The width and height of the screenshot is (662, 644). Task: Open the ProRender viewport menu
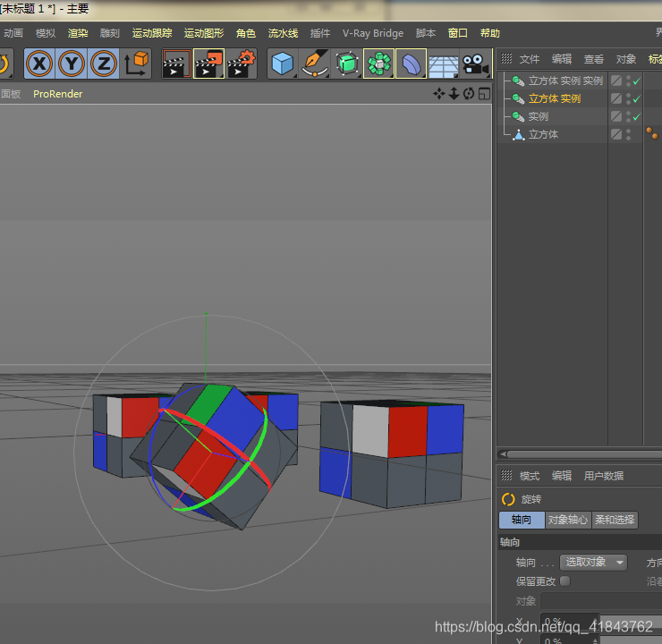point(58,94)
